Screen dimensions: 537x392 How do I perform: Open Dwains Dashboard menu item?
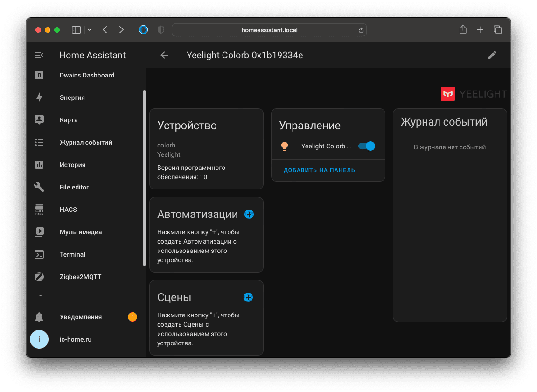pyautogui.click(x=87, y=75)
